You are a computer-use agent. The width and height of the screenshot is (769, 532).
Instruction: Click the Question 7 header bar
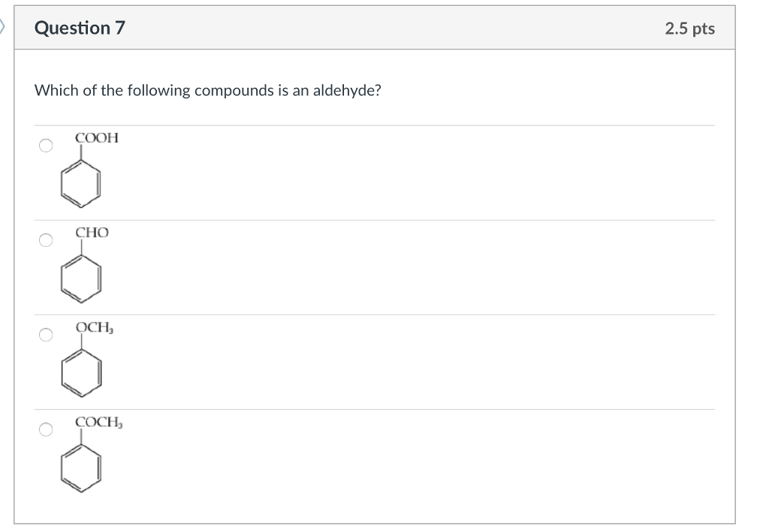(375, 28)
